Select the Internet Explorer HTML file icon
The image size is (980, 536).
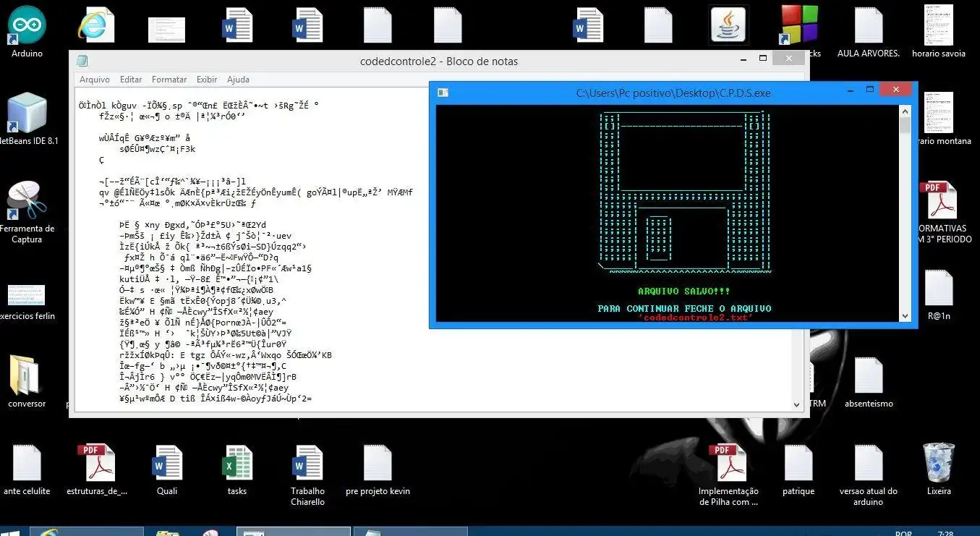tap(96, 25)
